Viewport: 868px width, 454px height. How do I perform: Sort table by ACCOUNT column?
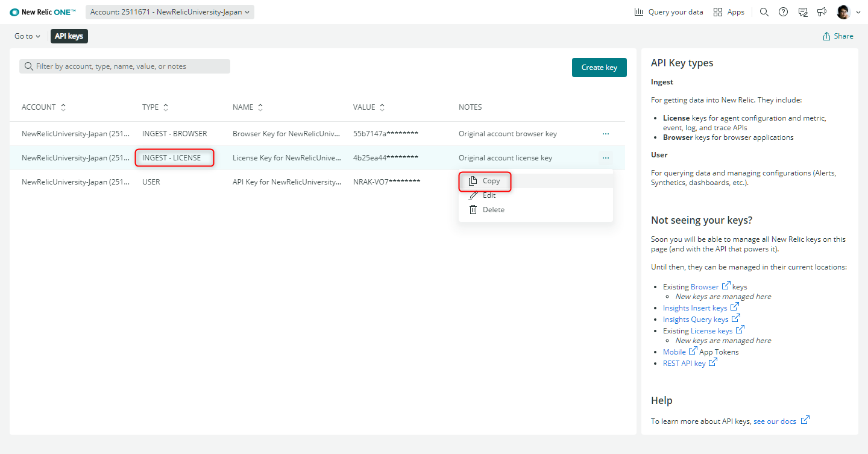point(44,107)
